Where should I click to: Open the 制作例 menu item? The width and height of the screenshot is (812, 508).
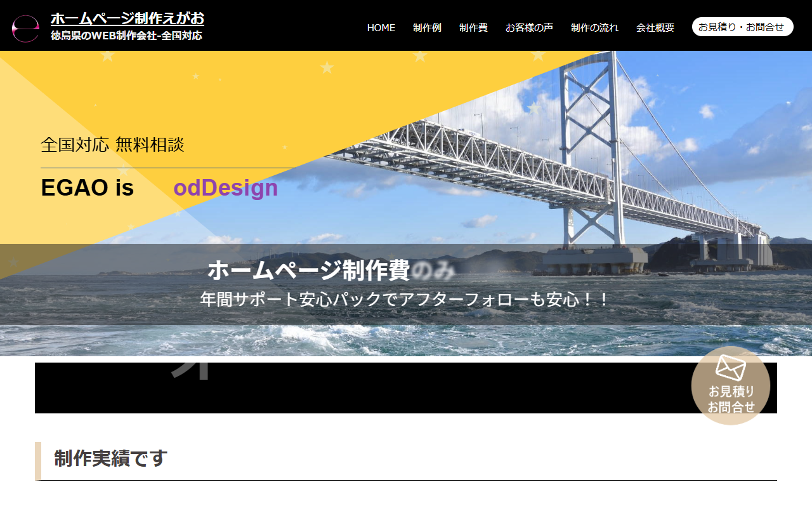click(427, 27)
